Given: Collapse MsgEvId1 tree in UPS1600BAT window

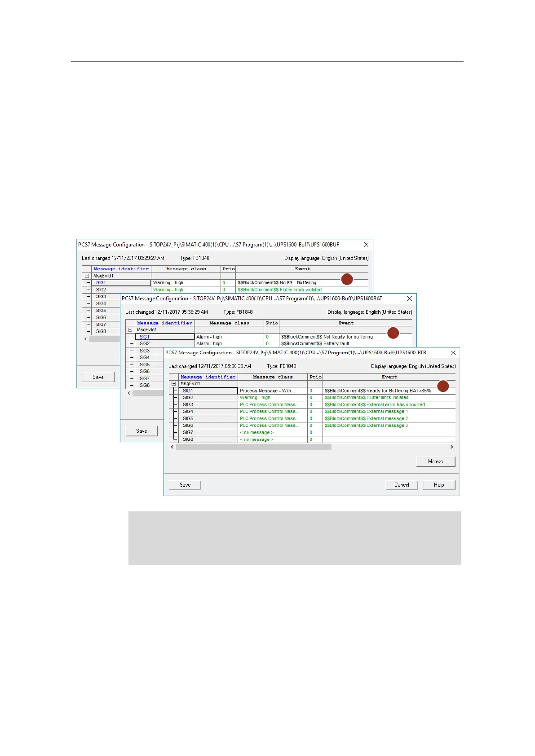Looking at the screenshot, I should (130, 330).
